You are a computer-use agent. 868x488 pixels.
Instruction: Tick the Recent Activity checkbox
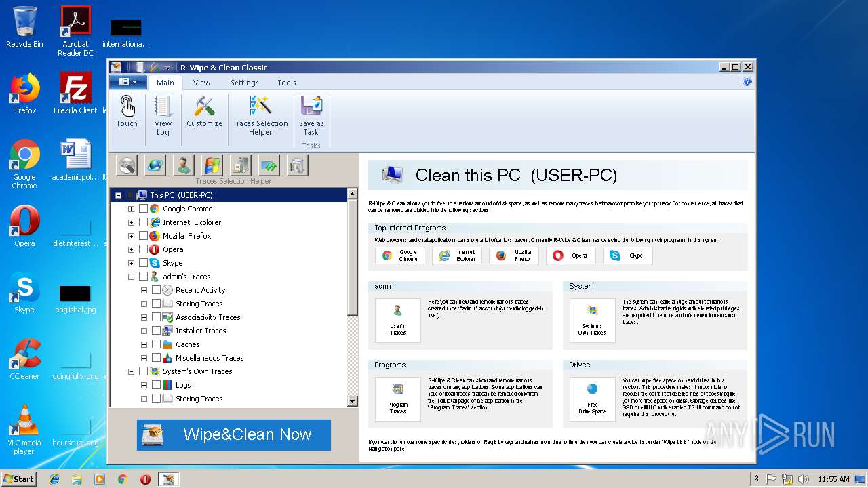click(x=156, y=290)
